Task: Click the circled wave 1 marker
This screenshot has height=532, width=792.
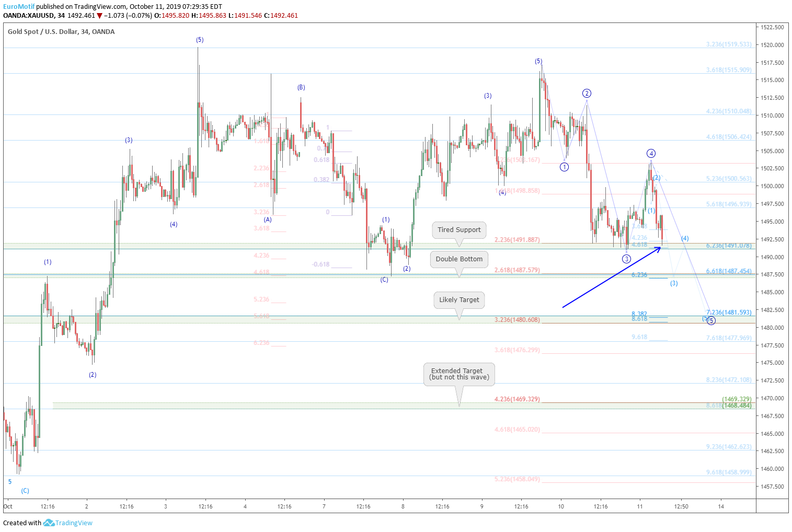Action: point(564,167)
